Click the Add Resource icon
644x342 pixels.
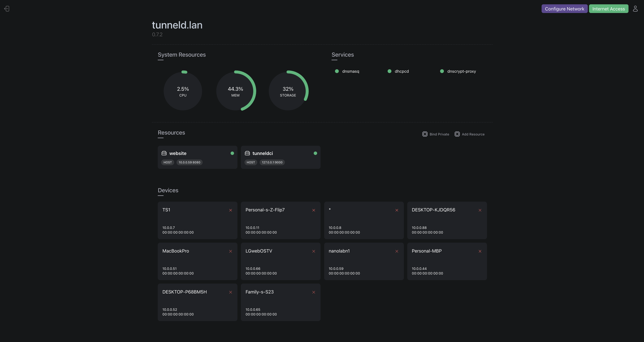(457, 134)
